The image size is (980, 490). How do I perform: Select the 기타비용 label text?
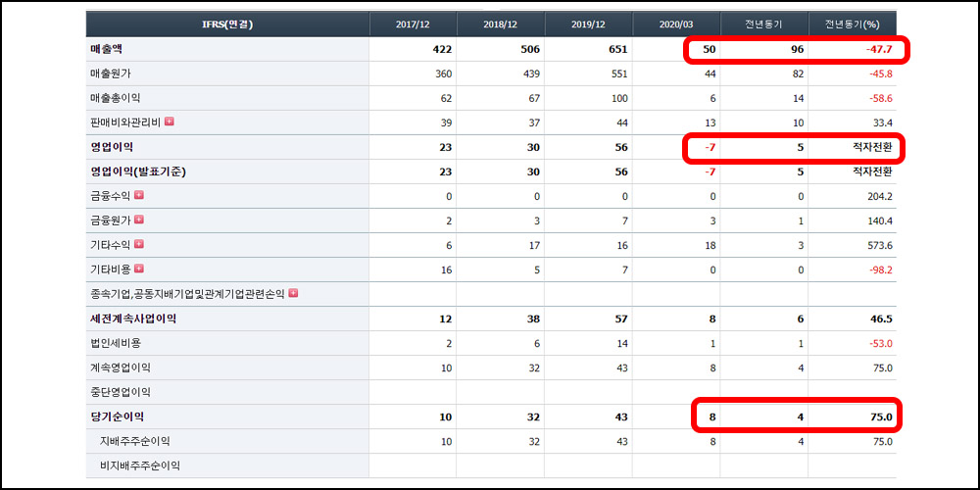point(111,269)
